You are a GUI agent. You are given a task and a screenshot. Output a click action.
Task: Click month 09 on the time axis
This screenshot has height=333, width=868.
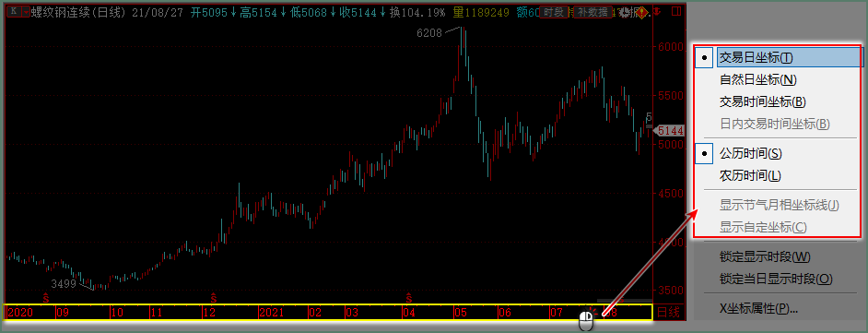62,313
